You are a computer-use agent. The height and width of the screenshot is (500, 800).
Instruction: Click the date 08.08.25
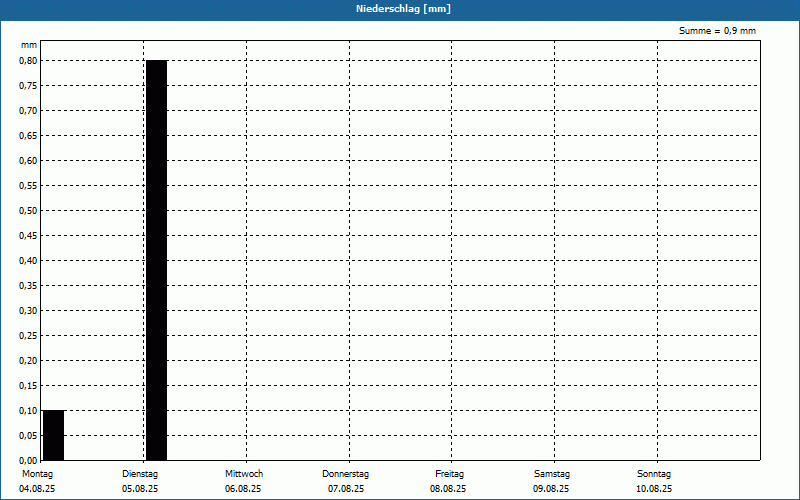(x=448, y=489)
